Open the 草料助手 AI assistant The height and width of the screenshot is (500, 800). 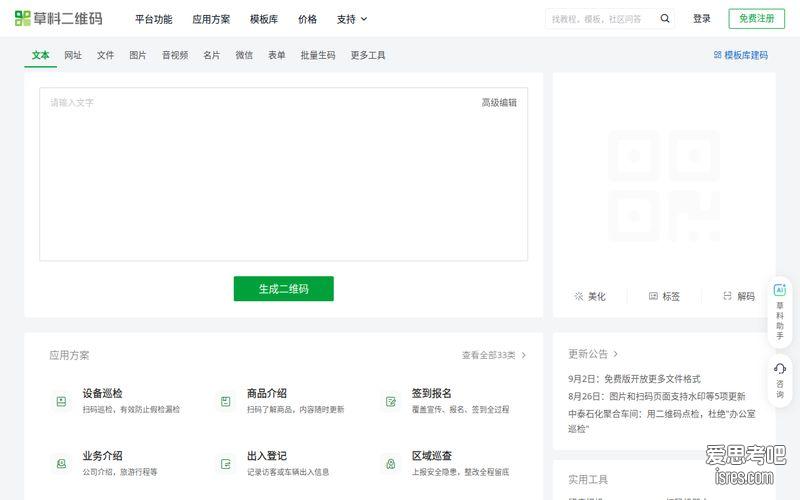(780, 312)
